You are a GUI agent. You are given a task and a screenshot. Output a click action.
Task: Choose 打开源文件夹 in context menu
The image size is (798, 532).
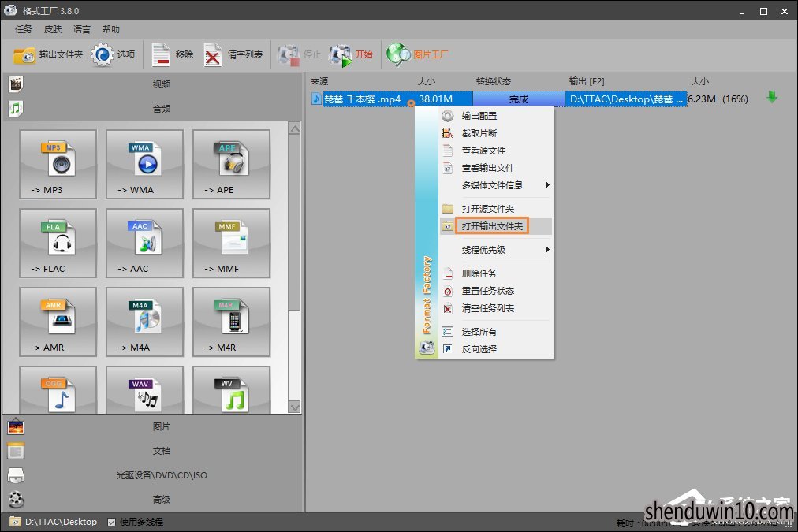click(x=496, y=209)
